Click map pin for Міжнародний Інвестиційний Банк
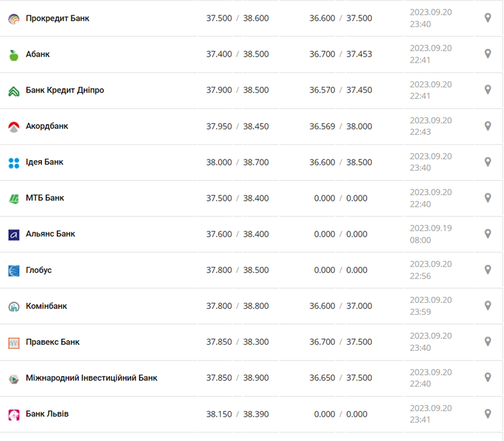504x441 pixels. click(487, 378)
